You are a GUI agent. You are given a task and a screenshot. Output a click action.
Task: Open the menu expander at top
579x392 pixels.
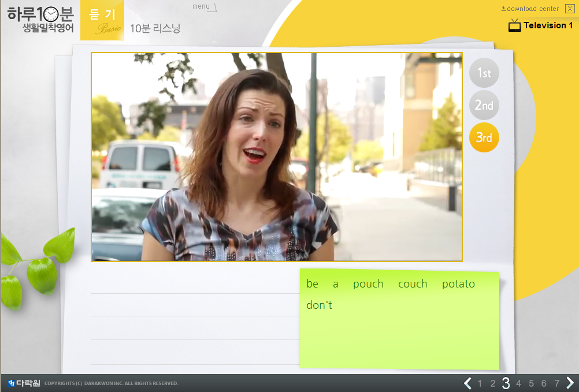[x=204, y=7]
